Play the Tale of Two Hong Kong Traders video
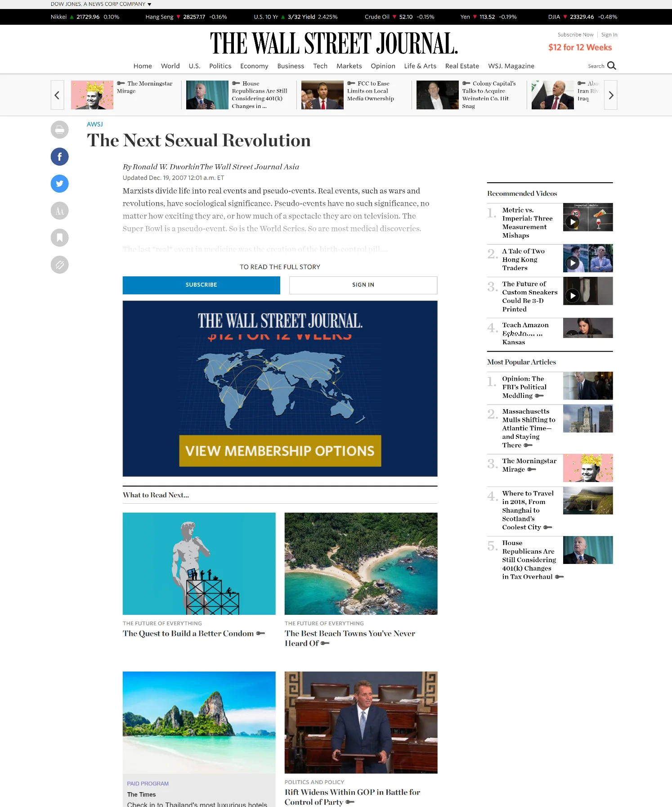This screenshot has height=807, width=672. tap(572, 263)
